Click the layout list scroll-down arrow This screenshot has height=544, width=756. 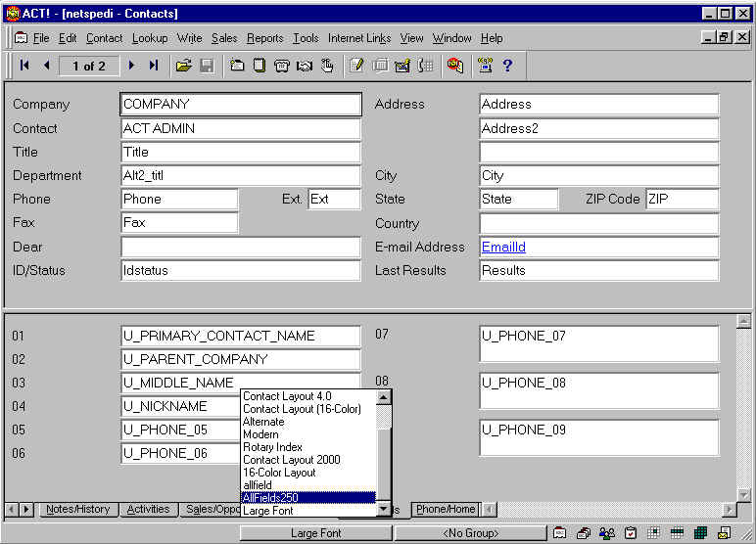click(x=384, y=508)
